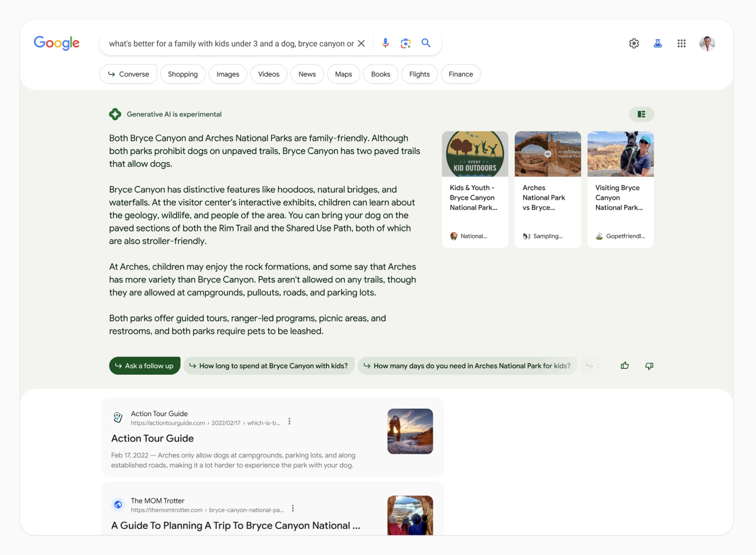This screenshot has width=756, height=555.
Task: Give thumbs up to AI answer
Action: click(624, 366)
